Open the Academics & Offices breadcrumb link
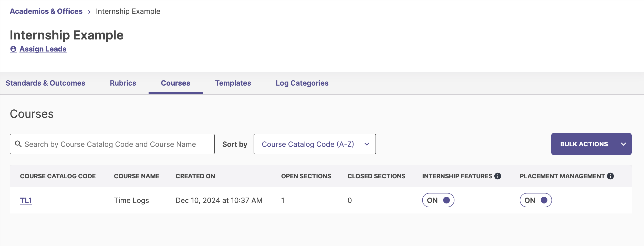 coord(46,11)
